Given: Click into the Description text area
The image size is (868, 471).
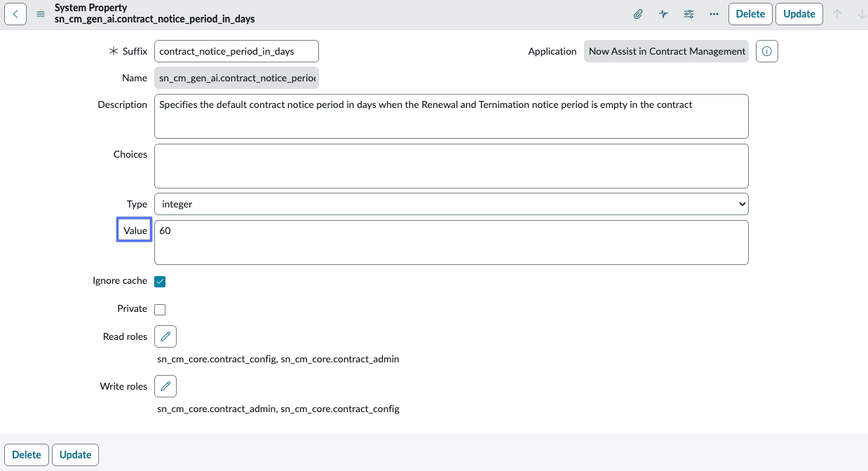Looking at the screenshot, I should (452, 116).
